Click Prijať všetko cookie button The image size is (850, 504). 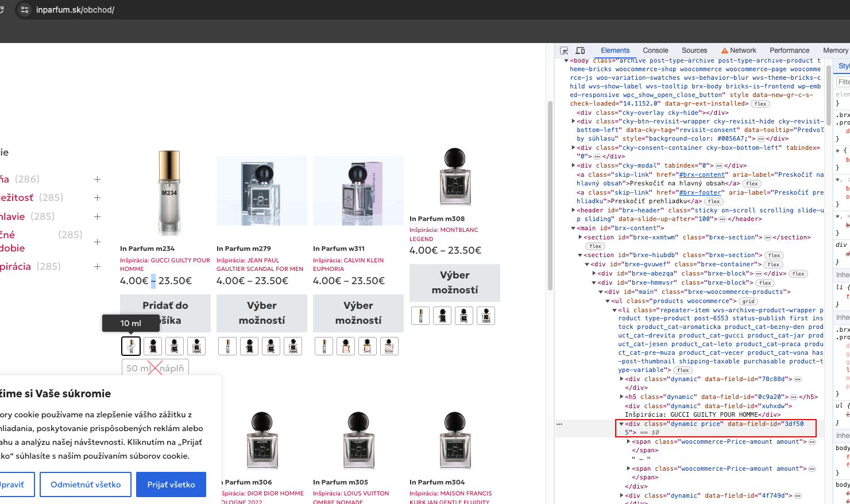click(x=171, y=484)
